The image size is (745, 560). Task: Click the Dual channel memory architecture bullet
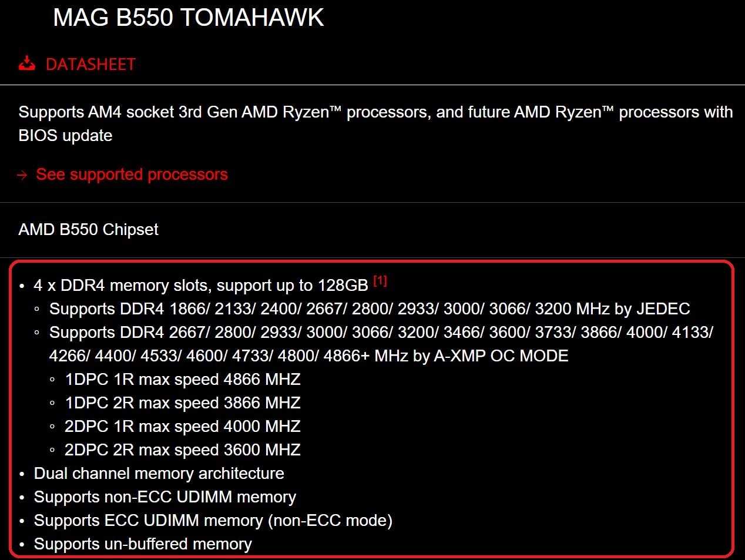[x=159, y=474]
